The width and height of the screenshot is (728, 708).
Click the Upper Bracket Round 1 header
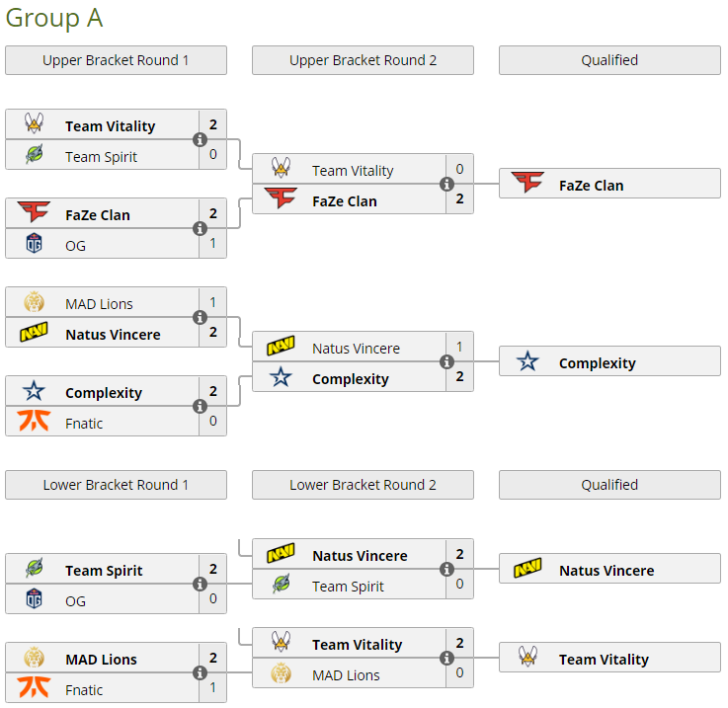[116, 60]
